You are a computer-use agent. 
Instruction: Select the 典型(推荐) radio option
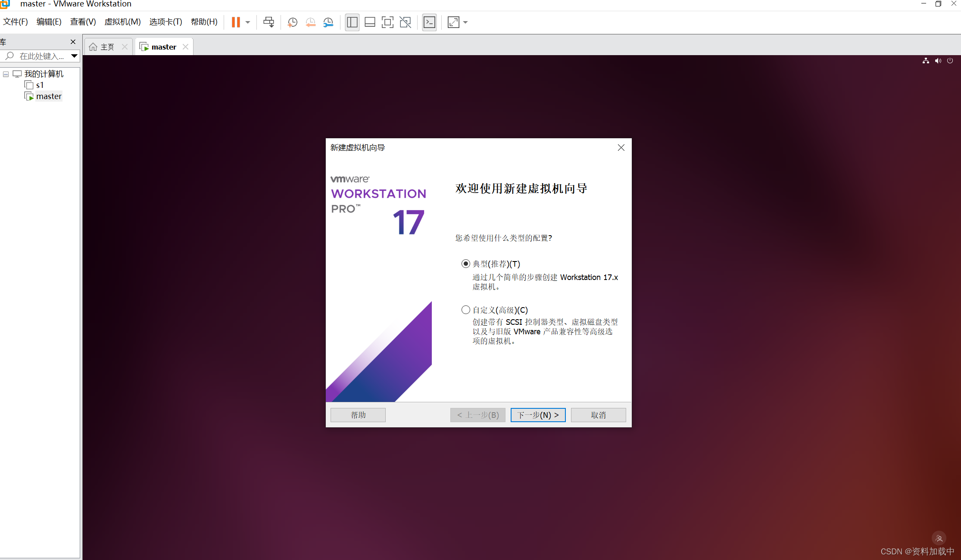[465, 264]
